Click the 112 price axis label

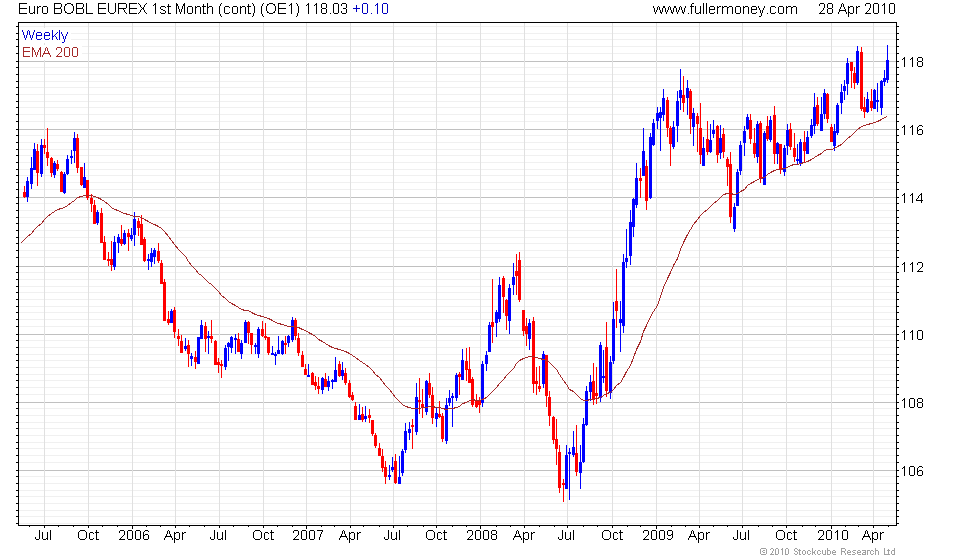pos(911,267)
